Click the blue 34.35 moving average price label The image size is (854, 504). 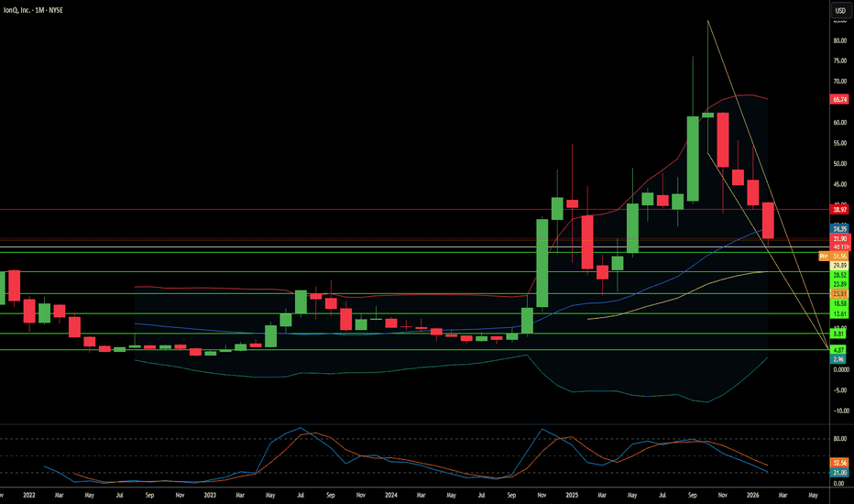click(839, 229)
